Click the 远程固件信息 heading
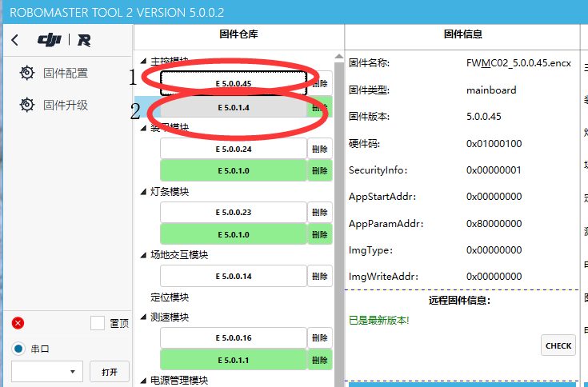Viewport: 588px width, 387px height. pyautogui.click(x=459, y=301)
